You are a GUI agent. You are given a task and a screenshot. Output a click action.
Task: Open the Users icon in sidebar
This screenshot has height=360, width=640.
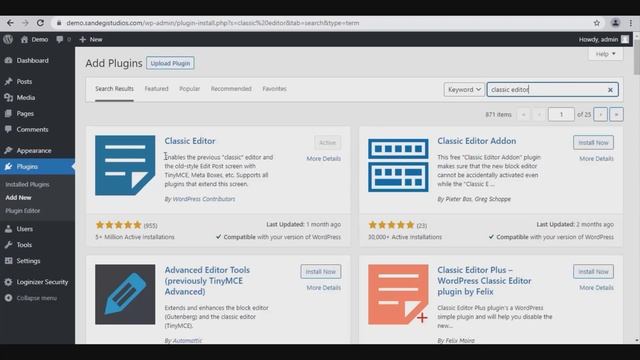[8, 229]
